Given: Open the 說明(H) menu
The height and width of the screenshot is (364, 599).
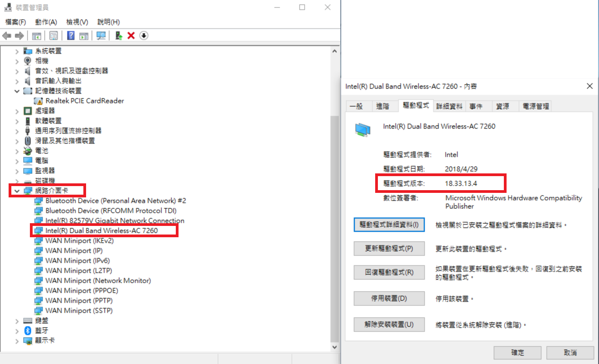Looking at the screenshot, I should (x=109, y=22).
